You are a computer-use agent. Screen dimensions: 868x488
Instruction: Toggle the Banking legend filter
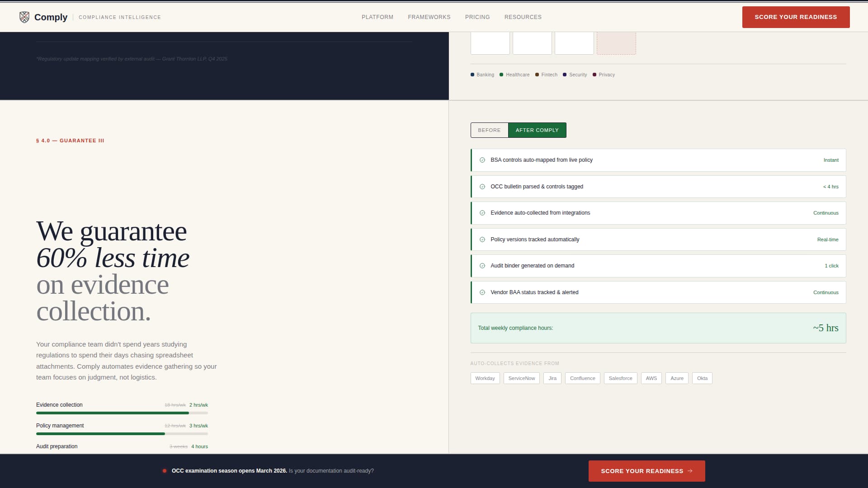coord(482,75)
